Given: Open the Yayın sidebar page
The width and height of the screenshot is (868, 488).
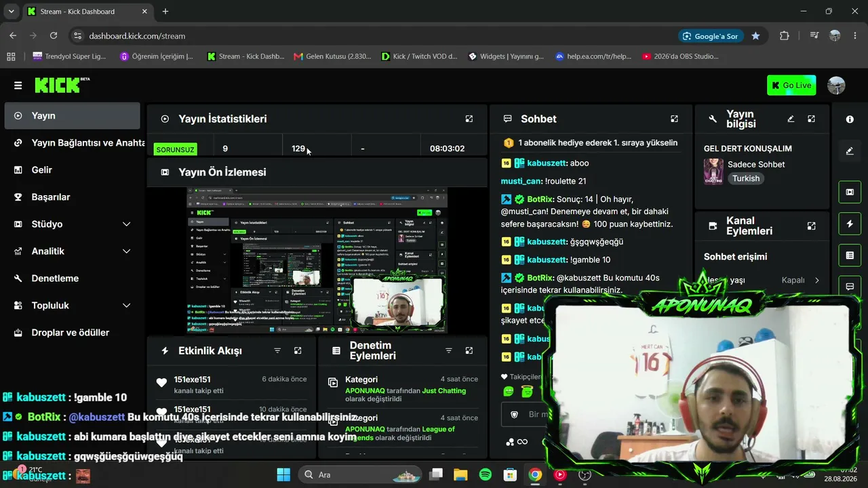Looking at the screenshot, I should pyautogui.click(x=72, y=116).
